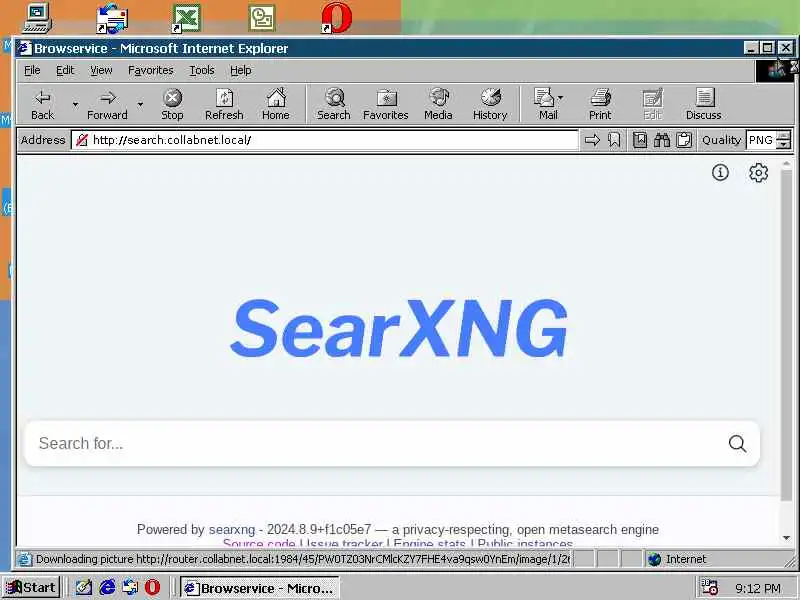800x600 pixels.
Task: Open SearXNG preferences gear icon
Action: 758,172
